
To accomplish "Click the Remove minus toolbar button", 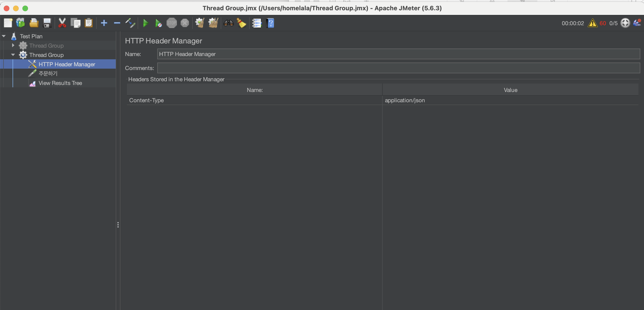I will [x=117, y=23].
